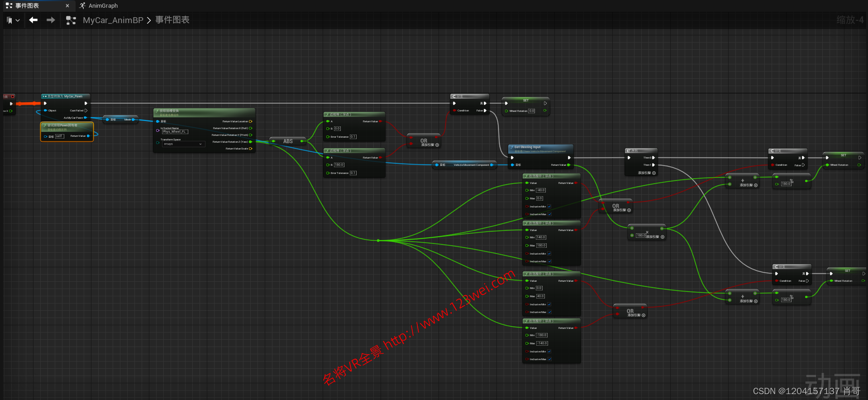
Task: Toggle Inclusive Min in Min -180.0 range node
Action: coord(549,352)
